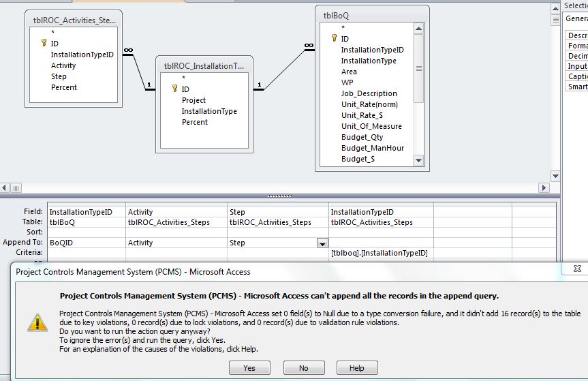Click Append To cell containing BoQID

(87, 243)
